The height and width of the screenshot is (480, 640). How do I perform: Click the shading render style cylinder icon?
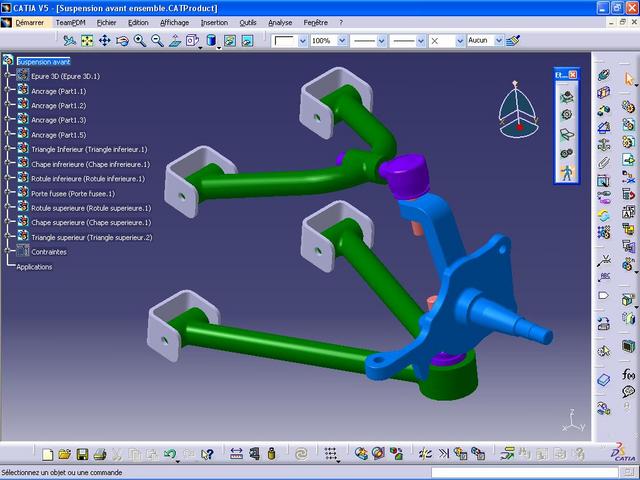211,40
